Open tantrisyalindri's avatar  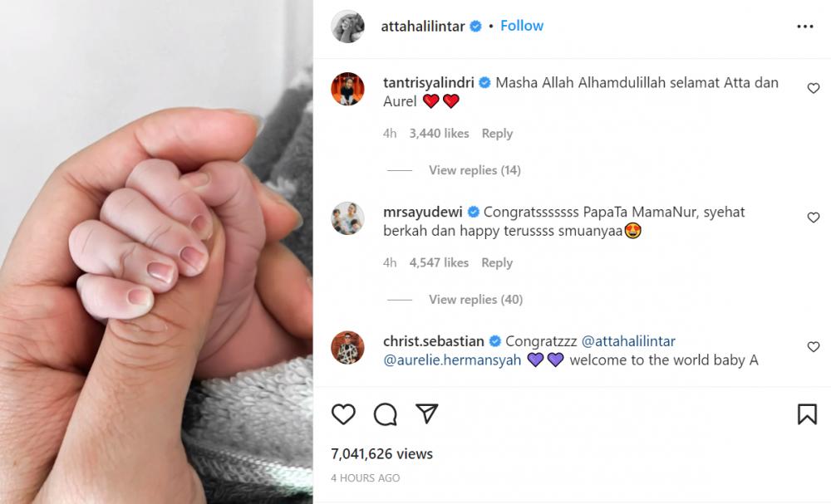click(x=347, y=89)
